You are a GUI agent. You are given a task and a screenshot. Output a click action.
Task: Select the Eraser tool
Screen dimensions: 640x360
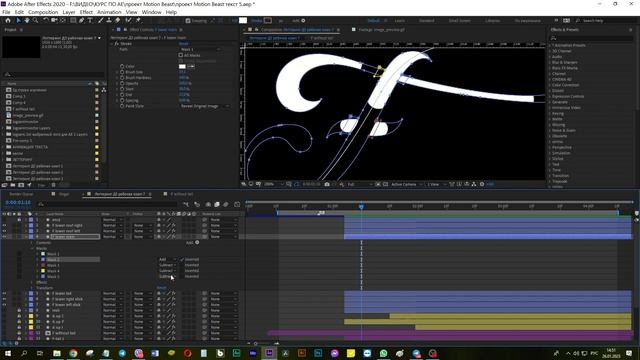click(x=118, y=20)
